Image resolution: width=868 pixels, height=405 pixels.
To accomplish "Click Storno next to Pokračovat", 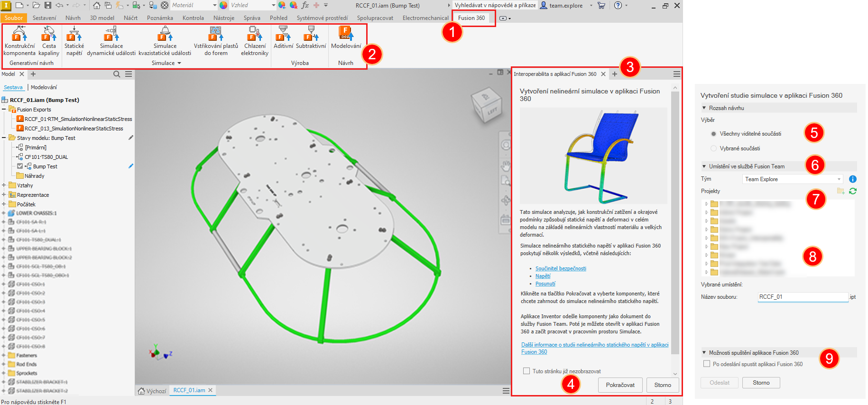I will tap(663, 385).
